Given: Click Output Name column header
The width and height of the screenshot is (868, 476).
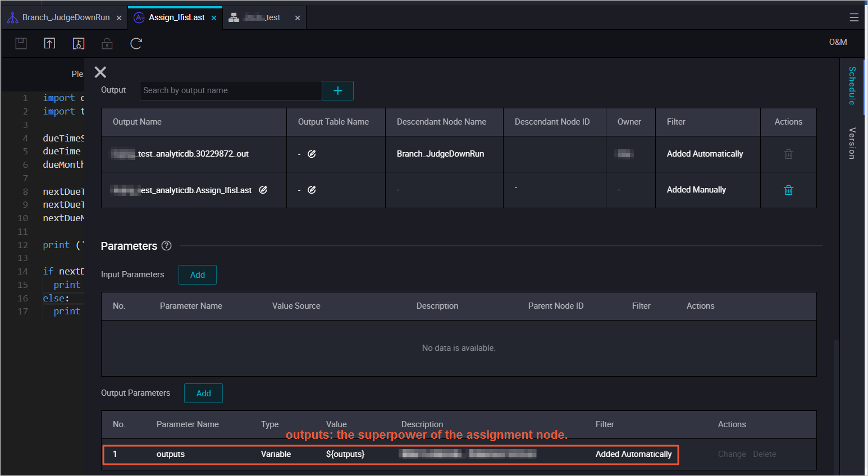Looking at the screenshot, I should click(137, 122).
